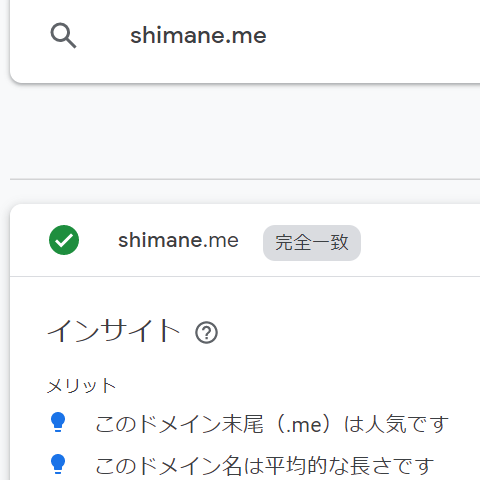Click lightbulb icon beside domain length insight
Viewport: 480px width, 480px height.
[x=58, y=464]
